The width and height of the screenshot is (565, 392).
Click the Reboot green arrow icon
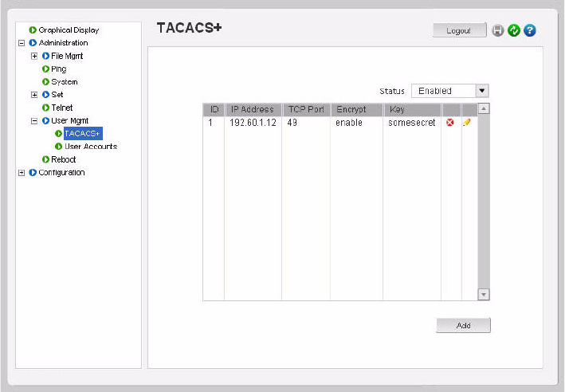click(x=45, y=159)
